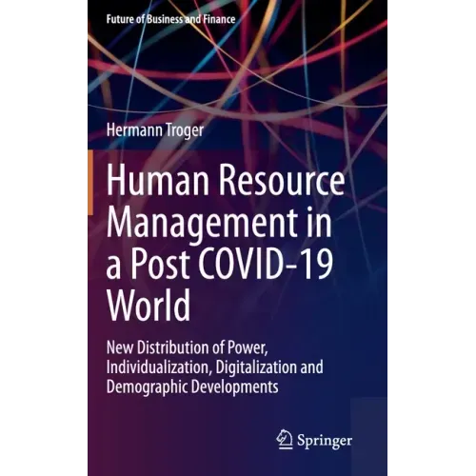Click the author name 'Hermann Troger'
476x476 pixels.
click(x=155, y=130)
